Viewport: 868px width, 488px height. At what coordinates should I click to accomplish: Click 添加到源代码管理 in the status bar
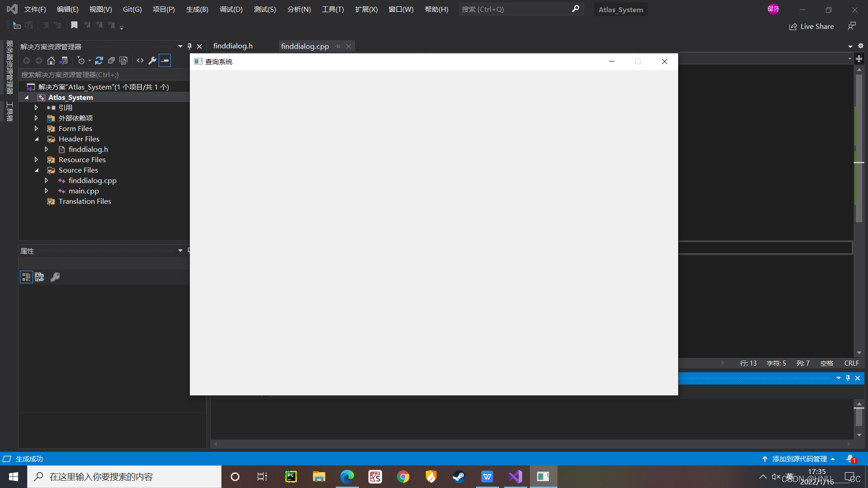pos(799,459)
